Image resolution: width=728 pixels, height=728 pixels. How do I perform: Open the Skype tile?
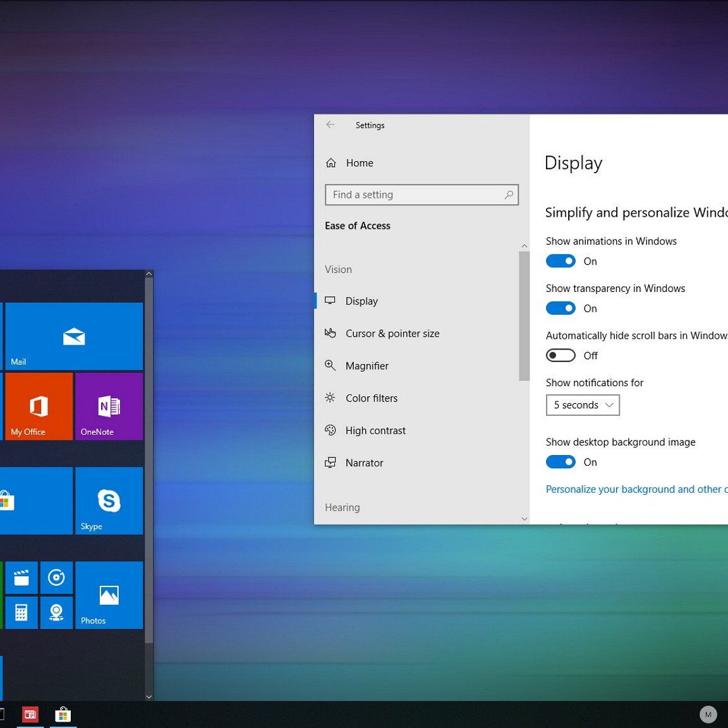tap(109, 500)
